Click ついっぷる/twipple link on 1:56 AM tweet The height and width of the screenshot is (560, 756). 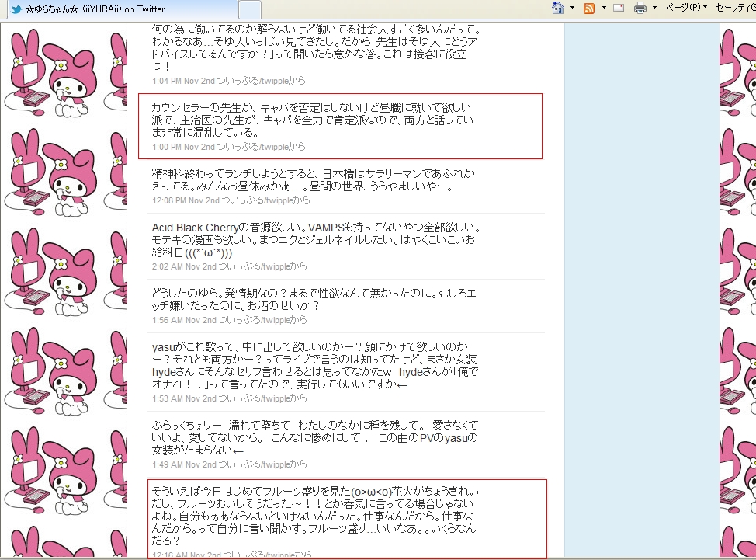tap(254, 320)
